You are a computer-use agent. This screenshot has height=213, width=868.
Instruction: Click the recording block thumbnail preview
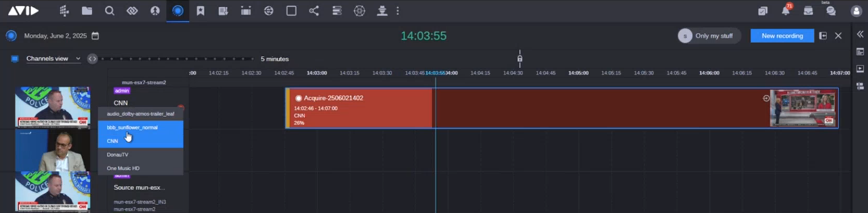tap(803, 108)
